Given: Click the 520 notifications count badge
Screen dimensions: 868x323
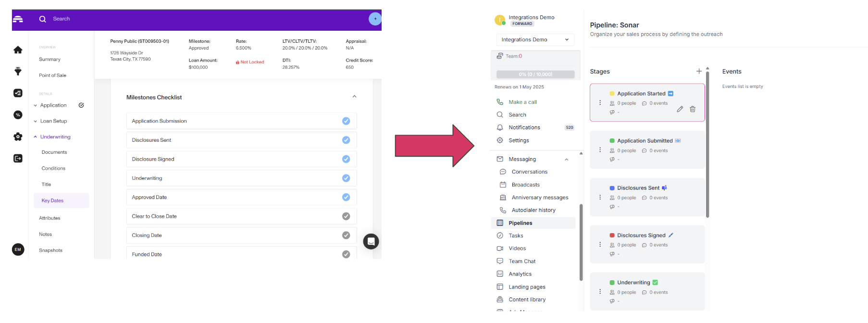Looking at the screenshot, I should coord(570,127).
